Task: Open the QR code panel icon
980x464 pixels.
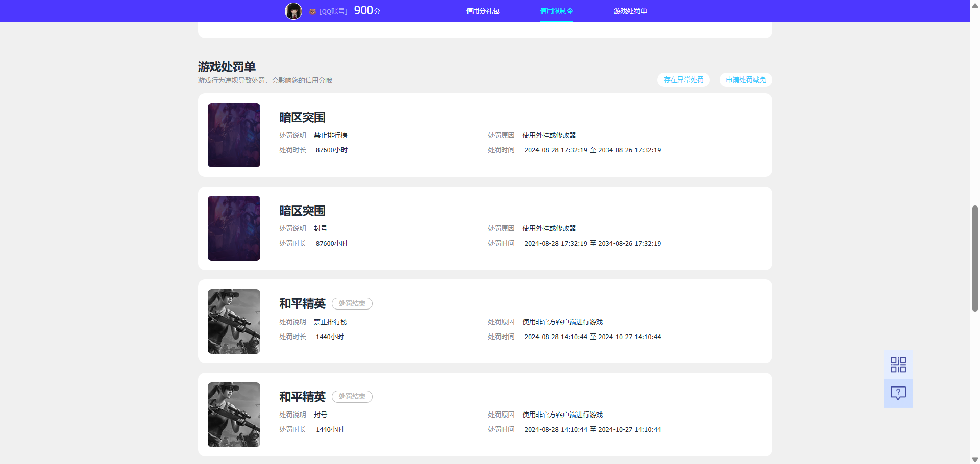Action: pyautogui.click(x=898, y=364)
